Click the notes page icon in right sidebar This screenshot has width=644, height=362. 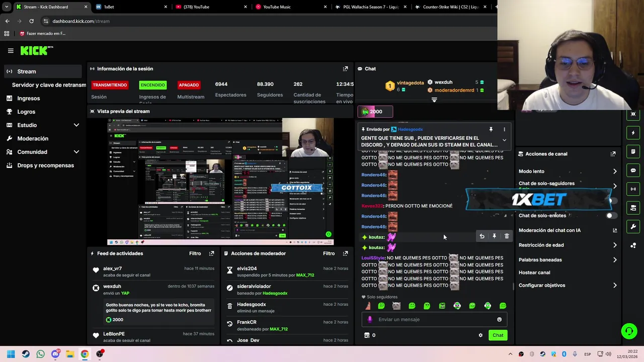tap(633, 152)
